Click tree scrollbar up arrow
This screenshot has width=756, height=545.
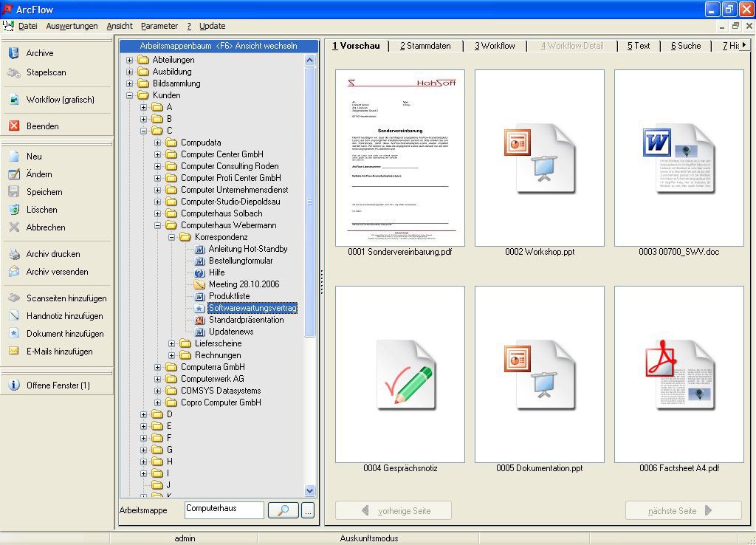point(309,61)
